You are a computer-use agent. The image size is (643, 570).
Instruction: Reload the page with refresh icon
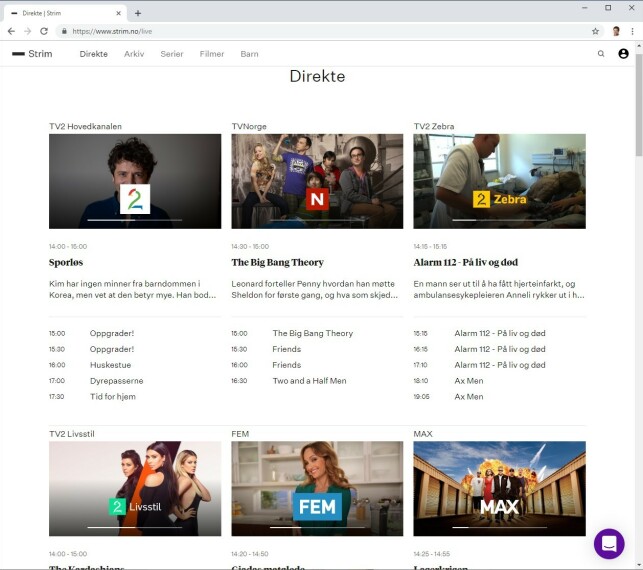coord(44,31)
